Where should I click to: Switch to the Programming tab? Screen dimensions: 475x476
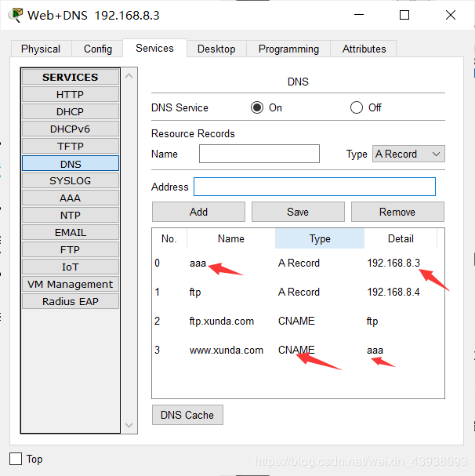point(288,49)
